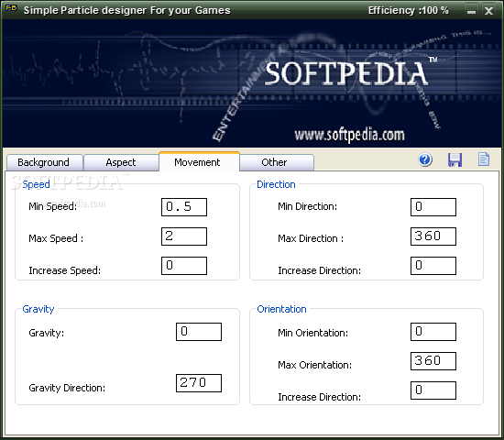Click the Max Orientation field showing 360
Screen dimensions: 504x440
tap(433, 361)
